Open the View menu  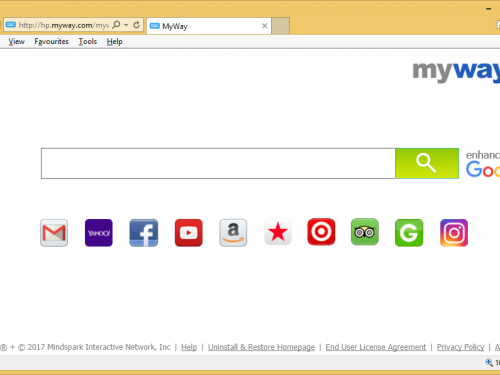16,42
